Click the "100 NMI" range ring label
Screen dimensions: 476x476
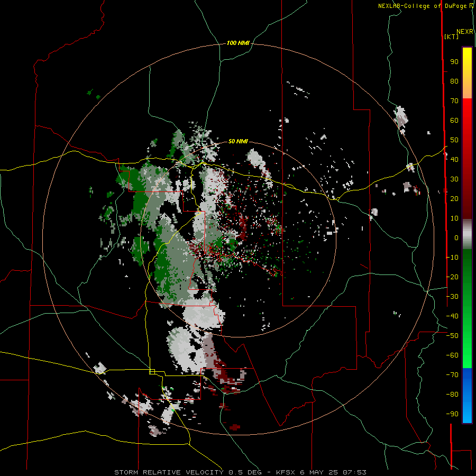tap(238, 43)
